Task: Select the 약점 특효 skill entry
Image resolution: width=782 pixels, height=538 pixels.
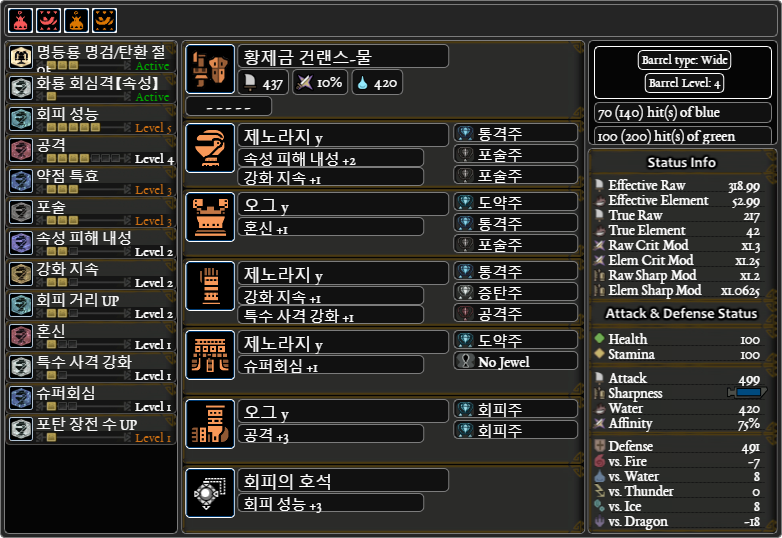Action: click(x=91, y=181)
